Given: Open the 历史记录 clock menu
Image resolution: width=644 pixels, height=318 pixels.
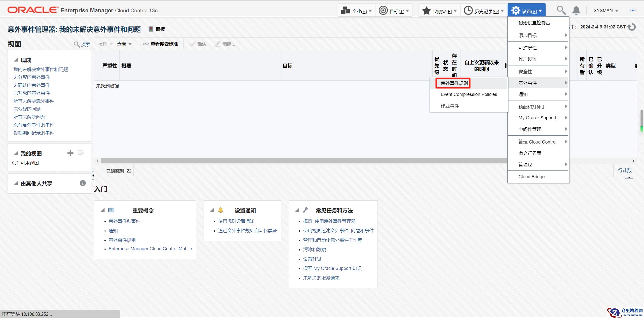Looking at the screenshot, I should (484, 11).
